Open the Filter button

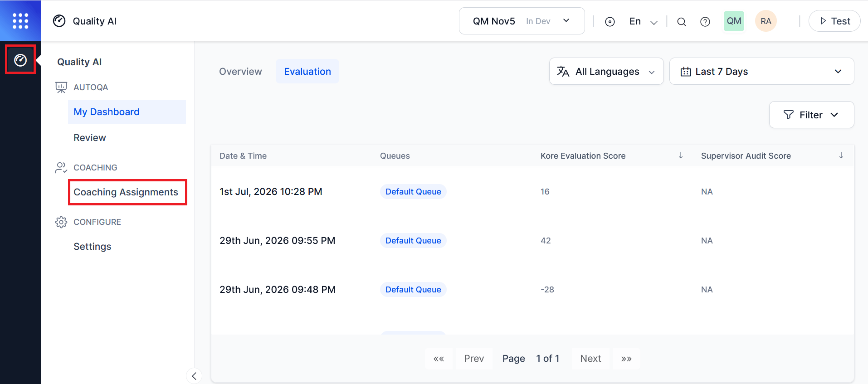click(x=811, y=115)
